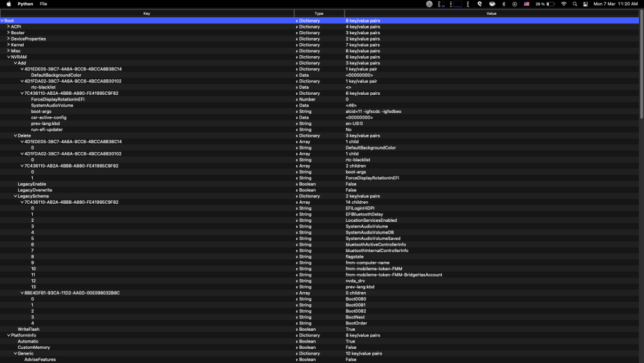Image resolution: width=644 pixels, height=363 pixels.
Task: Select the prev-lang:kbd key under Add
Action: tap(45, 123)
